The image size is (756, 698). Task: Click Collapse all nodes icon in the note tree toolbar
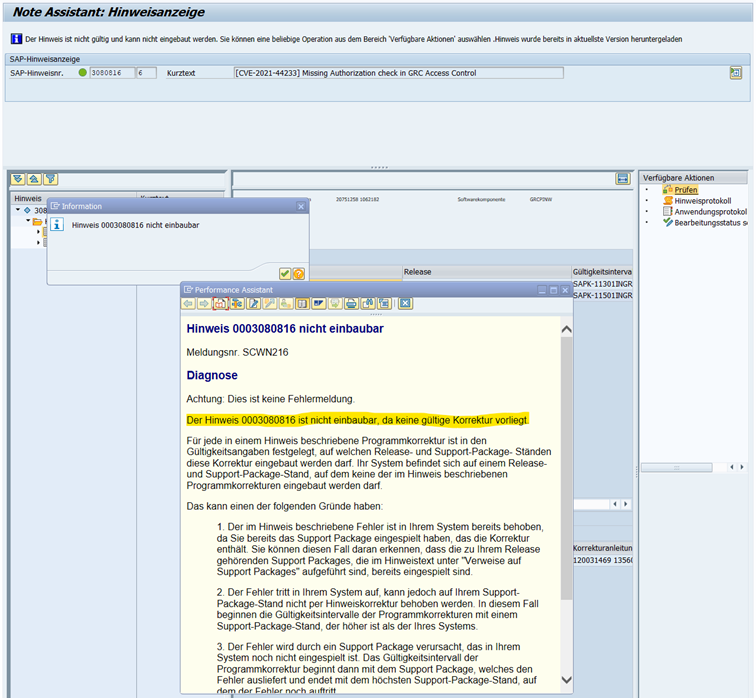(x=34, y=179)
